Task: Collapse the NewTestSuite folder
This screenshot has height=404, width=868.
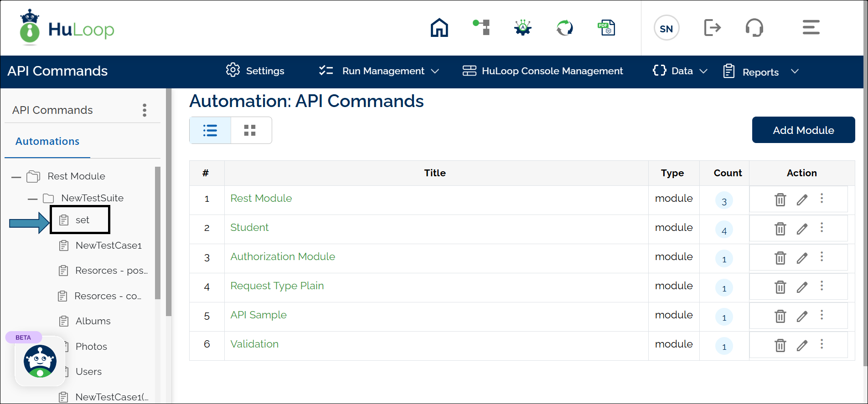Action: [32, 199]
